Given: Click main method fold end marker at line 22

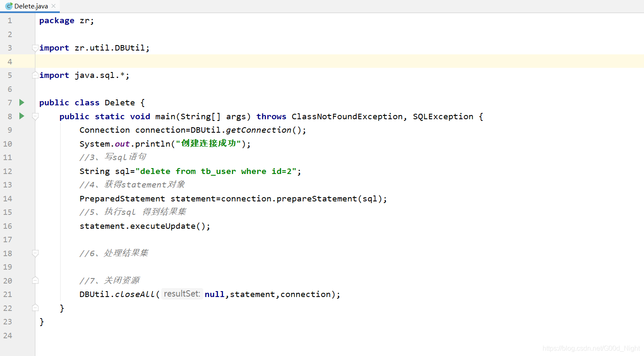Looking at the screenshot, I should tap(35, 308).
